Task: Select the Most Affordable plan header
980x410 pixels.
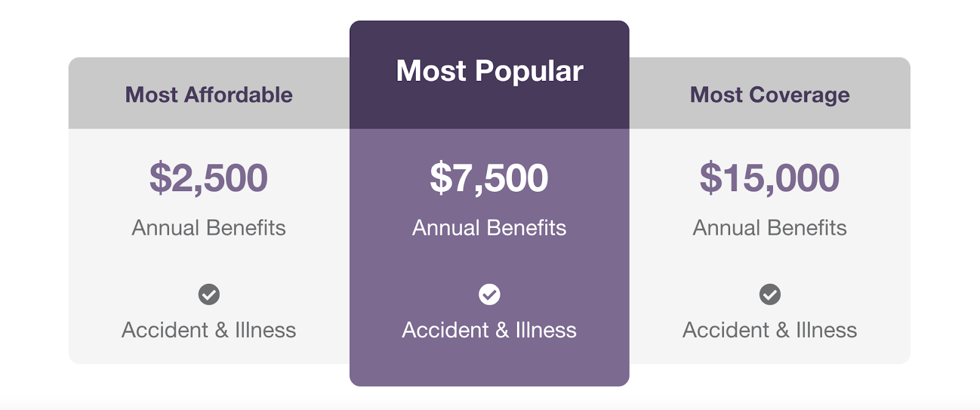Action: (209, 95)
